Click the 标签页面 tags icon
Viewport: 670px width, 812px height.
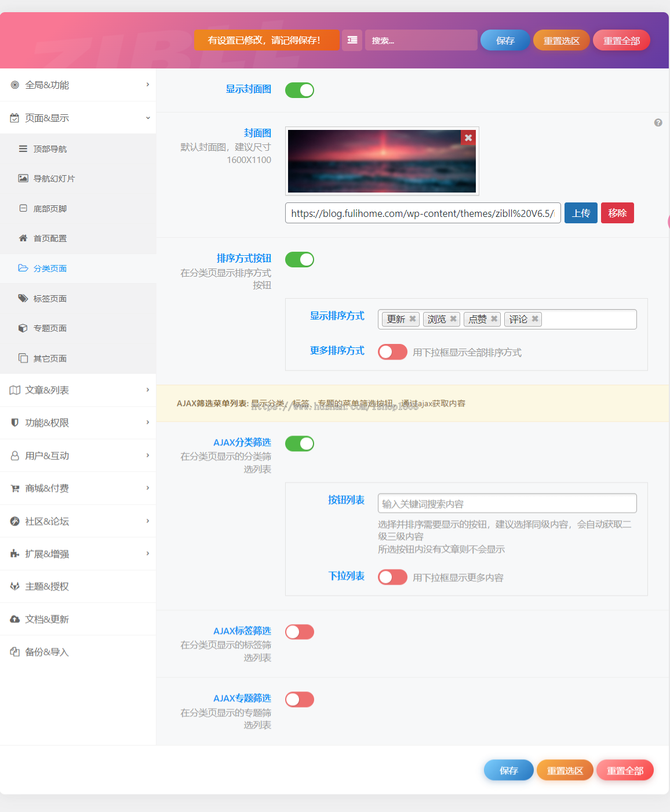click(23, 298)
